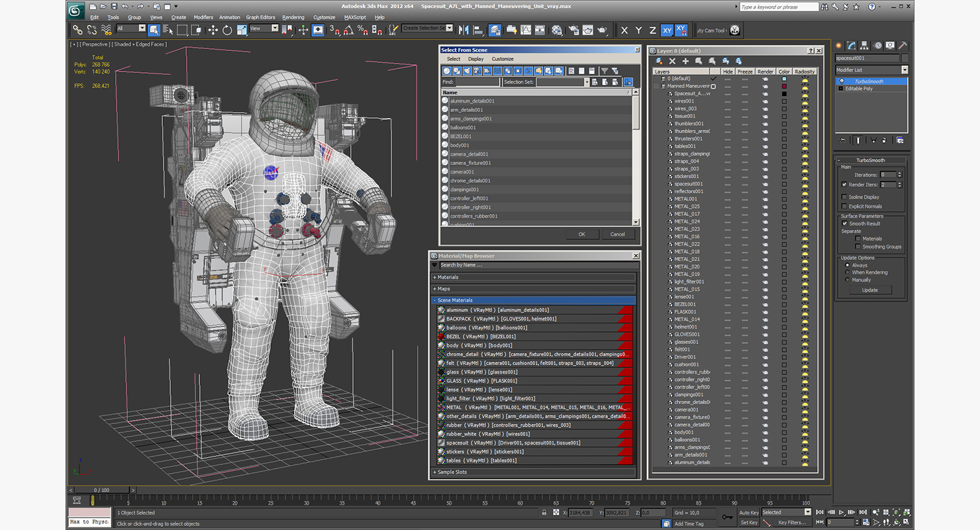Viewport: 980px width, 530px height.
Task: Click Cancel in Select From Scene dialog
Action: 618,234
